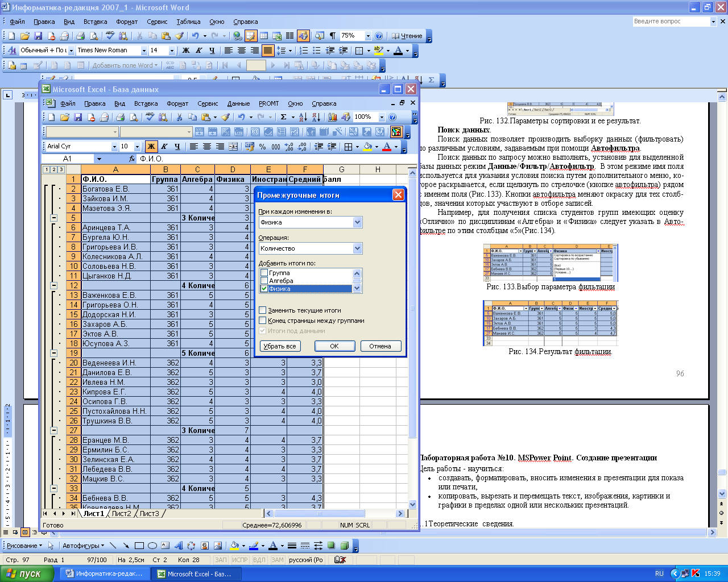Click the пуск Start button
The height and width of the screenshot is (582, 728).
click(27, 573)
